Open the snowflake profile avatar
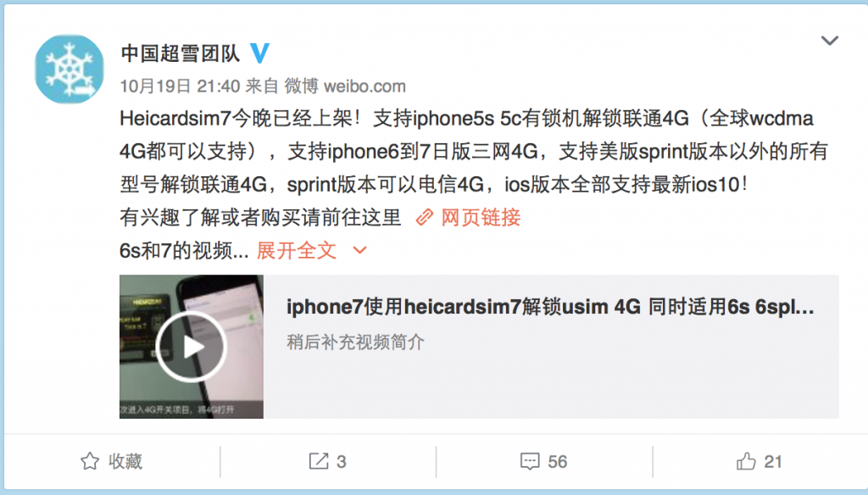The image size is (868, 495). [70, 70]
